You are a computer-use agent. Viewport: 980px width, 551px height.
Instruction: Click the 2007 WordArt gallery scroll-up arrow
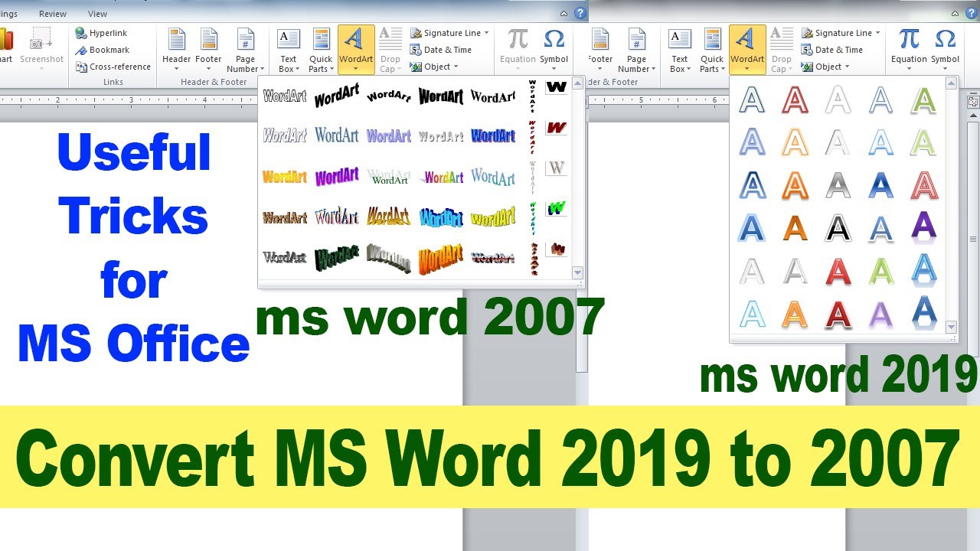(577, 83)
